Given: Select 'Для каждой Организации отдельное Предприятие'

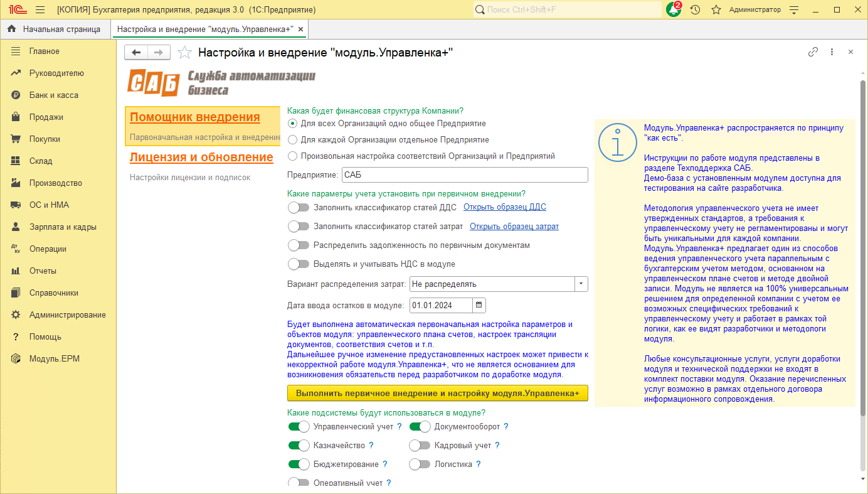Looking at the screenshot, I should pos(292,140).
